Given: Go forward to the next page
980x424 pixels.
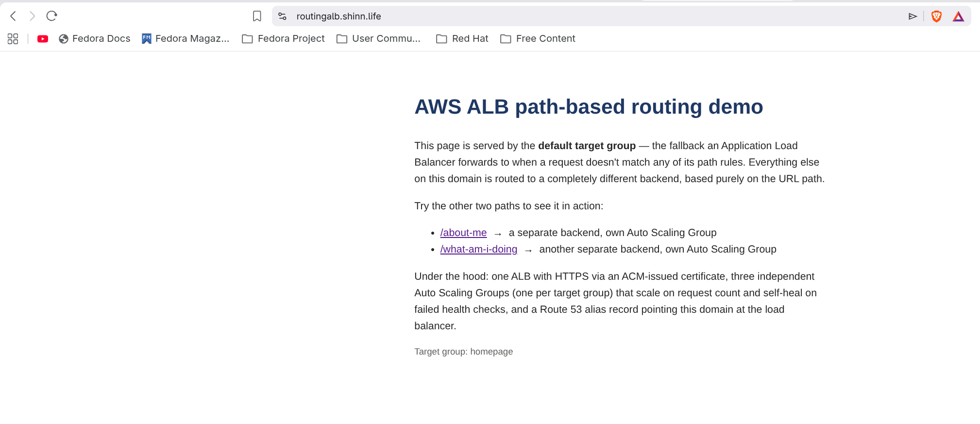Looking at the screenshot, I should pyautogui.click(x=32, y=16).
